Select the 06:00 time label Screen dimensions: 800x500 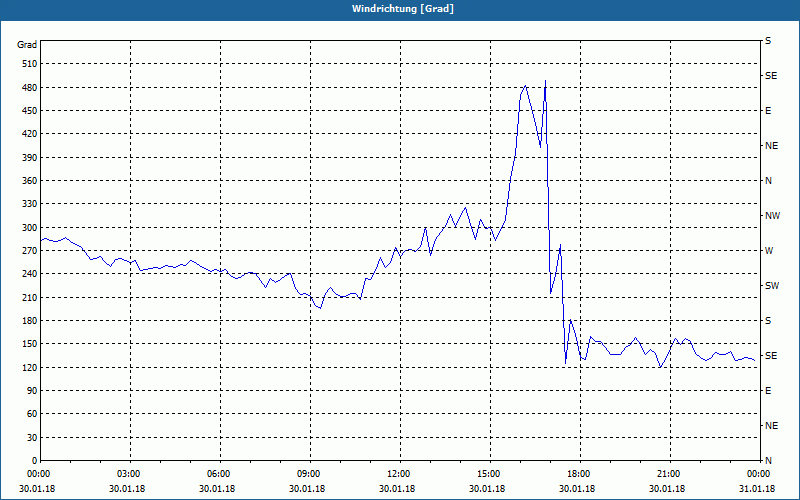[x=220, y=473]
